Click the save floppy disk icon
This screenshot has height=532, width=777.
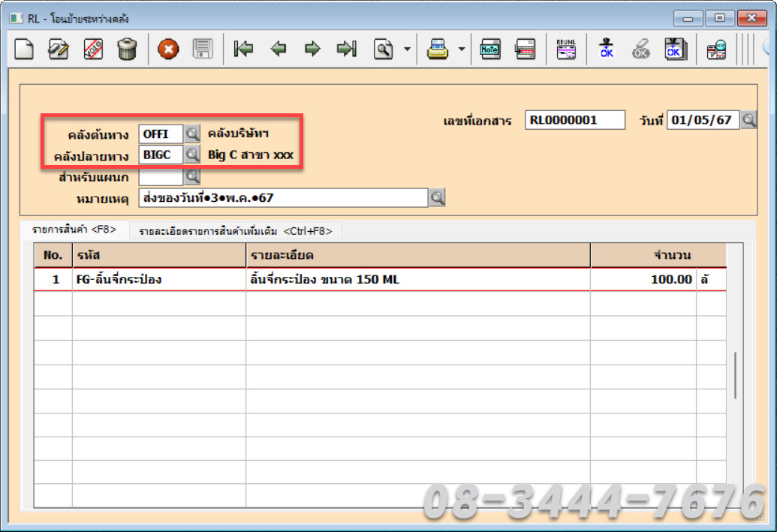(x=202, y=49)
